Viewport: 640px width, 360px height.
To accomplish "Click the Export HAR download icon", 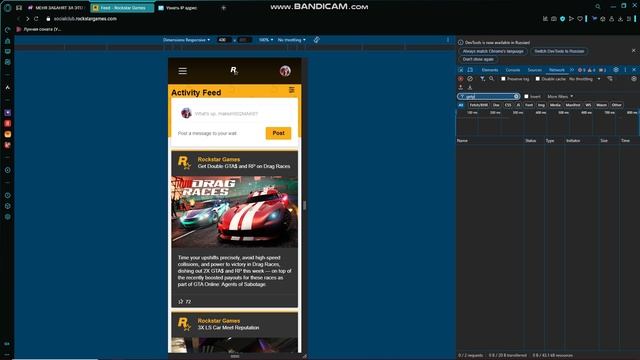I will 470,87.
